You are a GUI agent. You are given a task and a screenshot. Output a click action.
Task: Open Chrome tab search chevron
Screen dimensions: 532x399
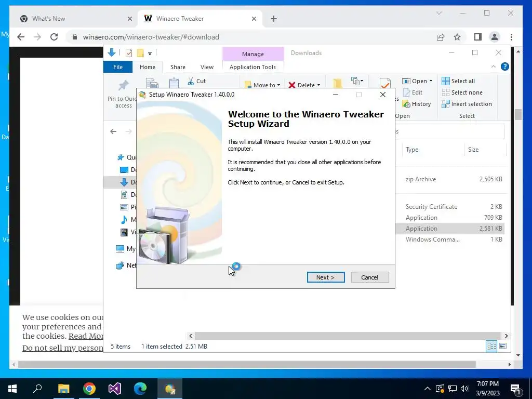439,13
